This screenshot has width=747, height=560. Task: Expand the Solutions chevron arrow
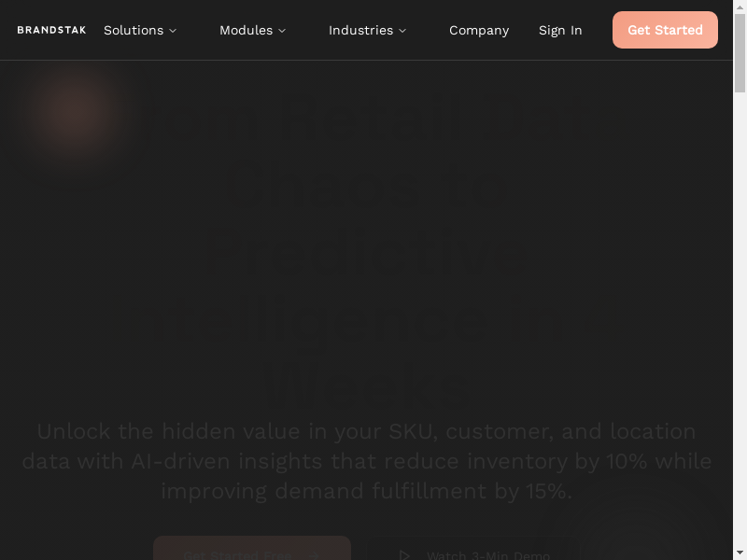tap(173, 31)
